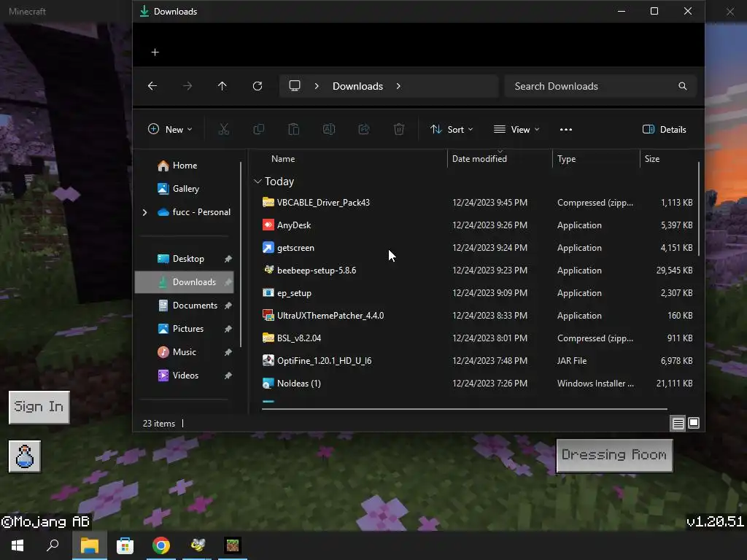Go back with the left arrow
Screen dimensions: 747x560
coord(152,86)
